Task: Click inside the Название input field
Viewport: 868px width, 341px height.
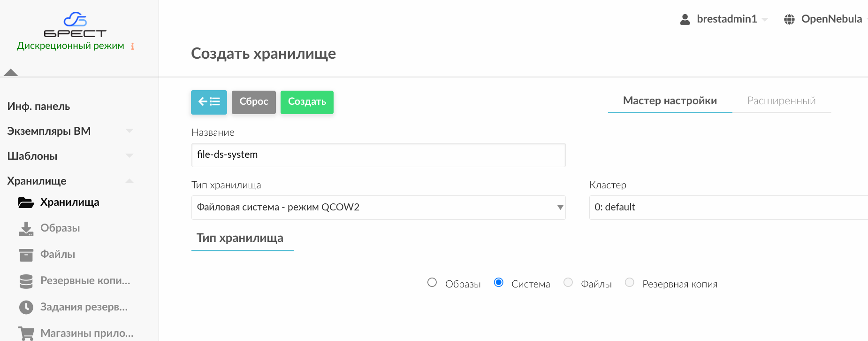Action: pos(378,155)
